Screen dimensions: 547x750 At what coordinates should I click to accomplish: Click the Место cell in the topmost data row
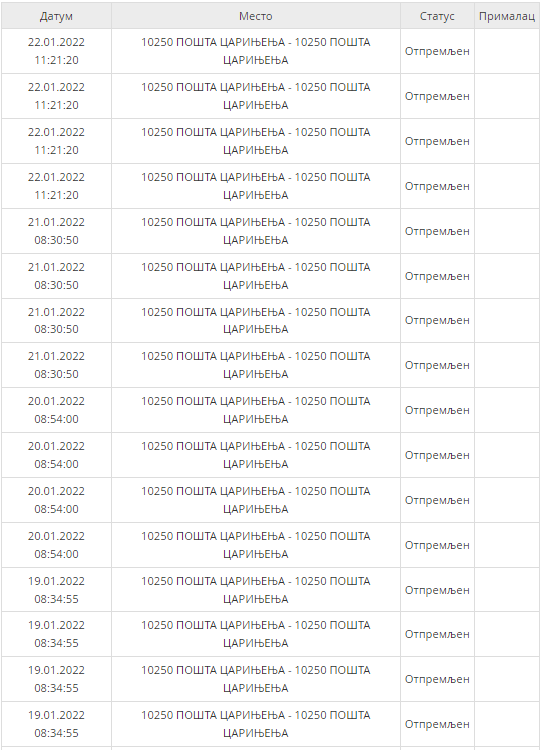click(256, 51)
